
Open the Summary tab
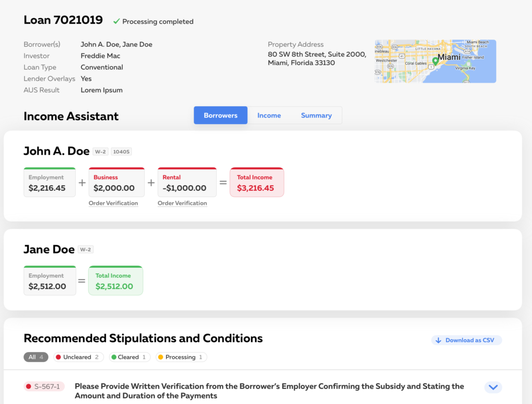pyautogui.click(x=316, y=115)
